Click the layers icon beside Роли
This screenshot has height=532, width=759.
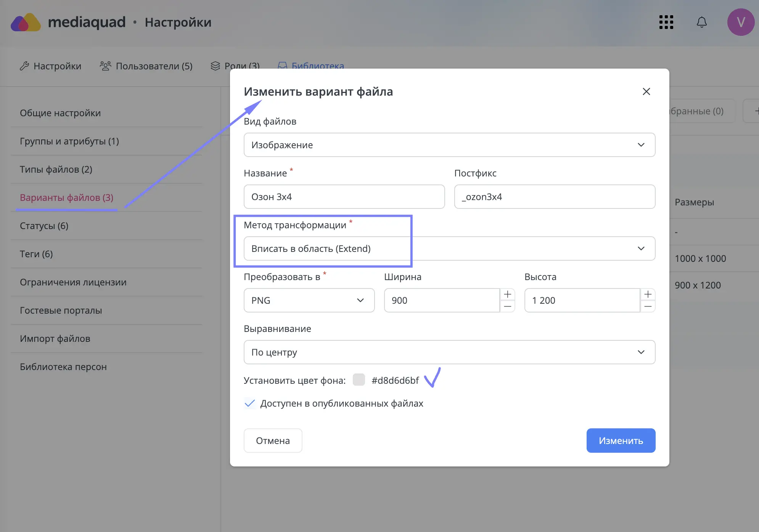tap(215, 66)
